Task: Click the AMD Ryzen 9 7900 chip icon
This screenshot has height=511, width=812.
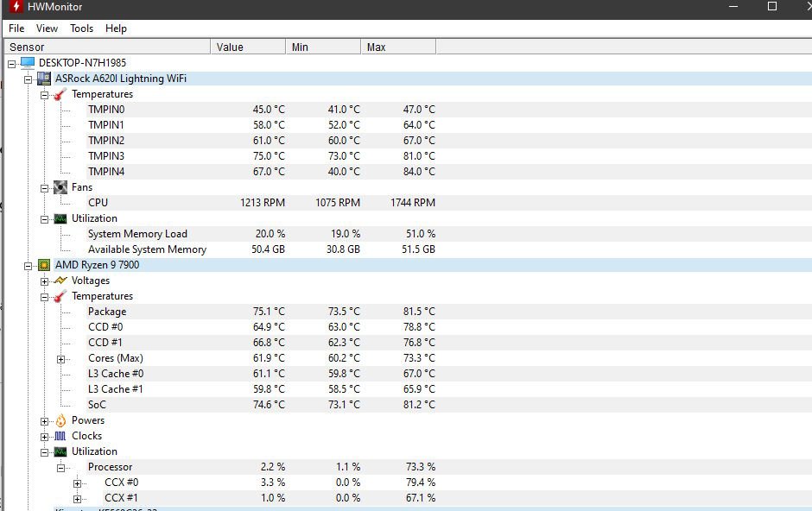Action: click(44, 265)
